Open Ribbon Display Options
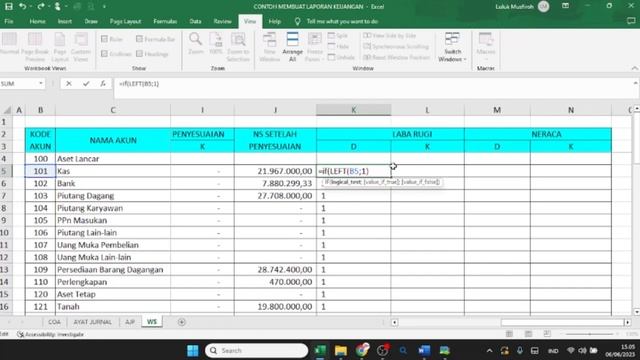 pos(565,6)
